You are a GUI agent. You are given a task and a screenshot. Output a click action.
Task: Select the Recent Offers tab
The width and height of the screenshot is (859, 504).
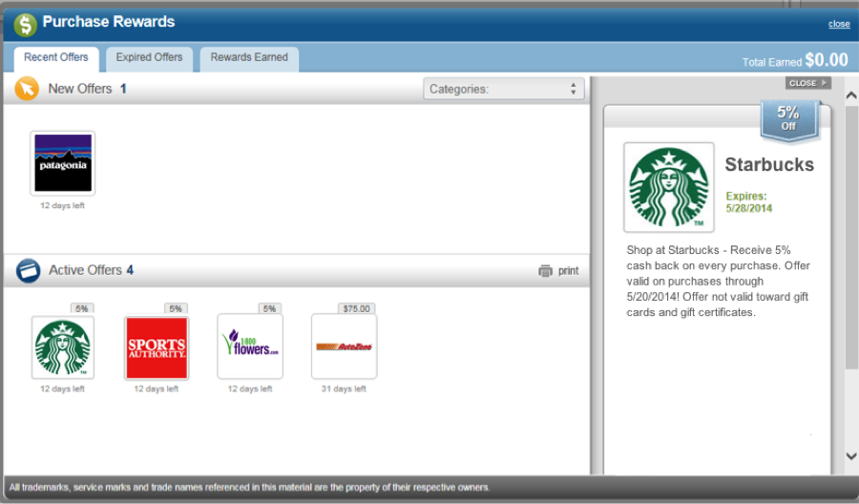coord(55,57)
